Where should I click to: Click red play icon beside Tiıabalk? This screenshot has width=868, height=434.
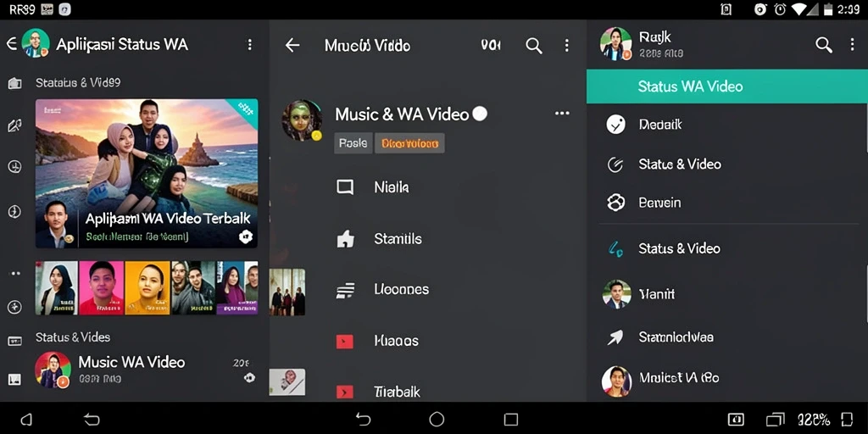345,392
